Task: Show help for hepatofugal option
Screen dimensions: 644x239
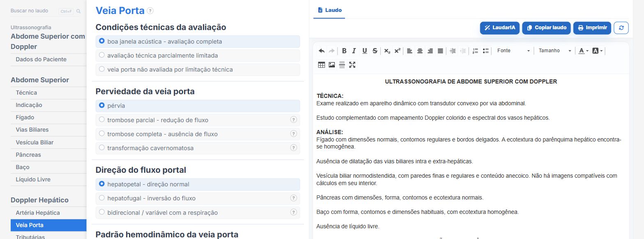Action: [294, 198]
